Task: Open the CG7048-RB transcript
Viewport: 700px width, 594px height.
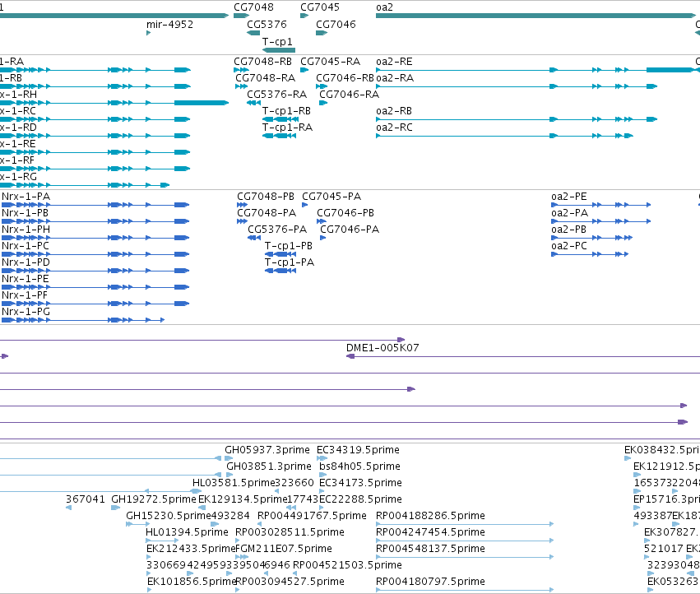Action: 262,62
